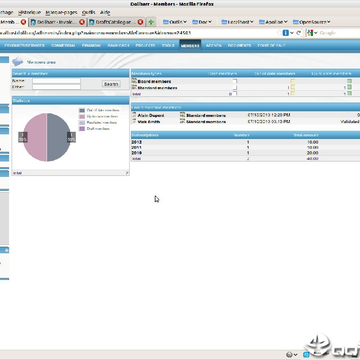Open the Historique menu

point(29,12)
